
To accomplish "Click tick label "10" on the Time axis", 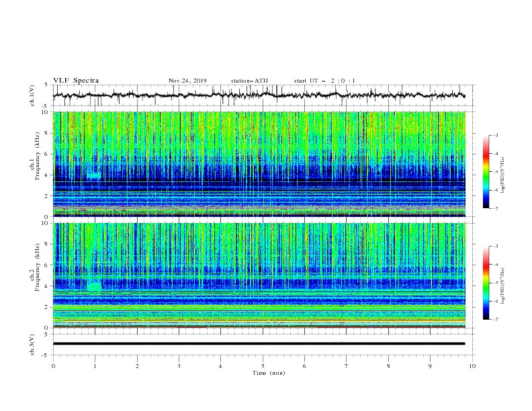I will point(472,366).
